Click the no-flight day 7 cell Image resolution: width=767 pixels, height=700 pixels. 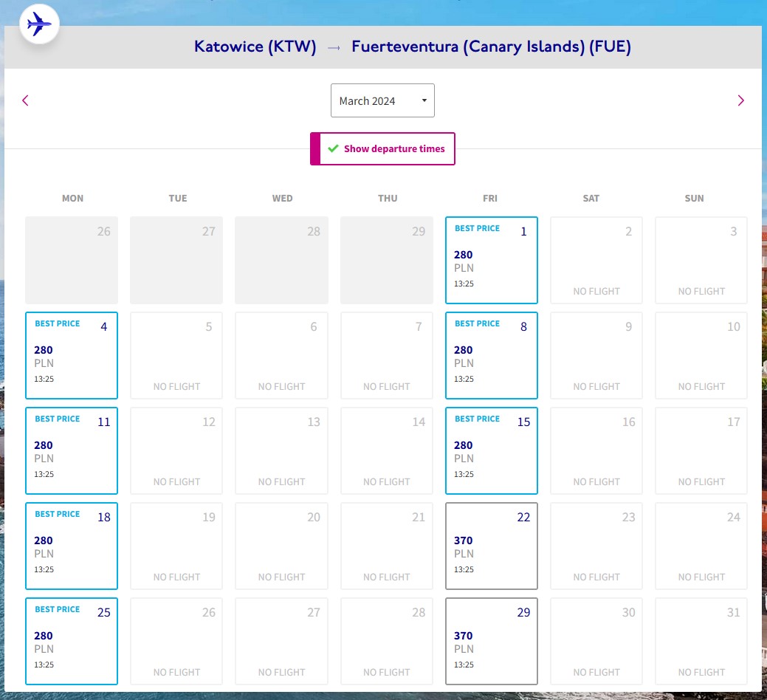[x=386, y=356]
